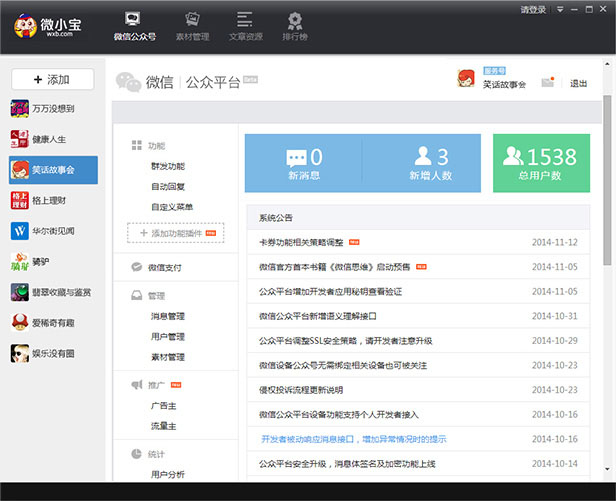Select the 华尔街见闻 account icon

[19, 231]
